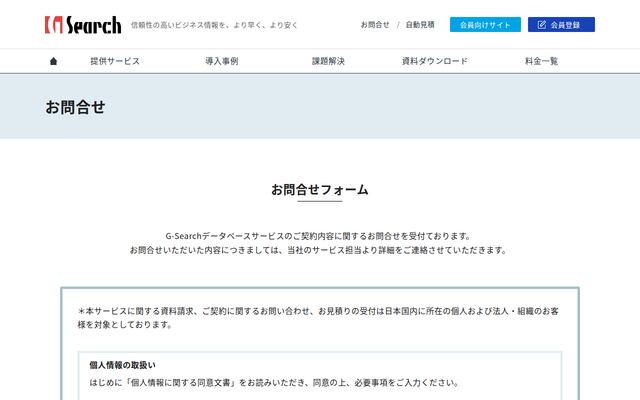
Task: Go to the home icon in navigation
Action: point(53,61)
